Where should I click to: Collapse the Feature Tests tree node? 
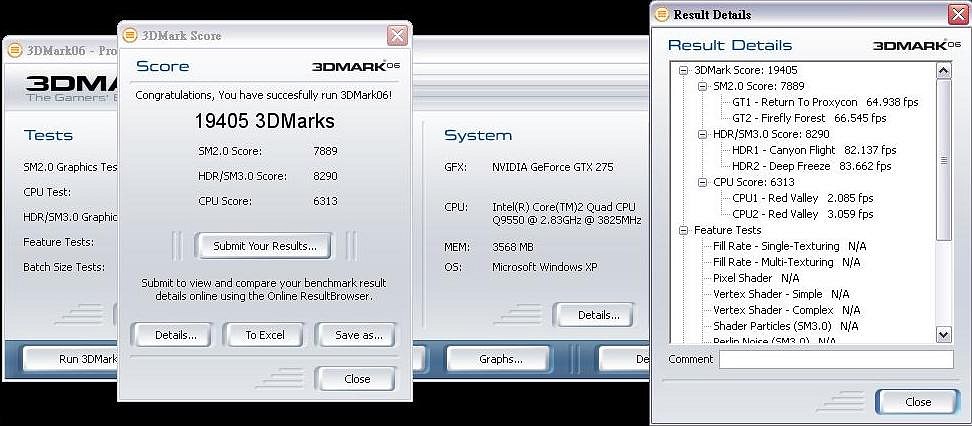(684, 230)
